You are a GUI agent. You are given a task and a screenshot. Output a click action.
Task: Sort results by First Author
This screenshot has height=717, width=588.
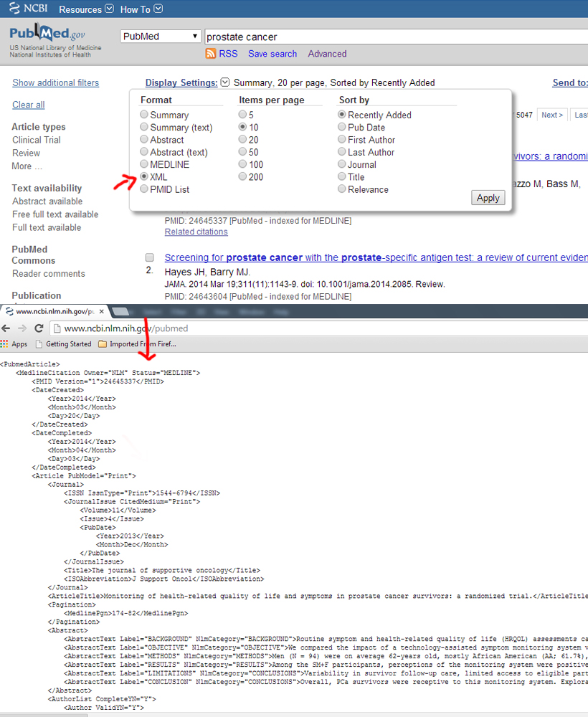pos(341,139)
